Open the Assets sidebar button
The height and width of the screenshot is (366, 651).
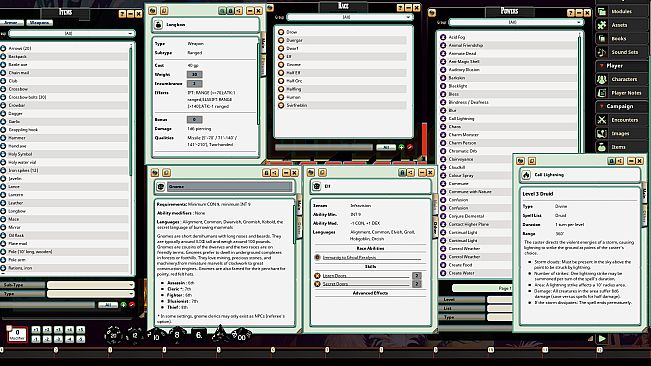pos(621,25)
